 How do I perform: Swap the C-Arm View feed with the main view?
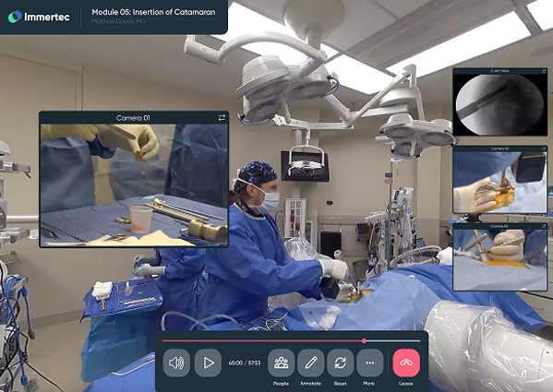tap(544, 71)
